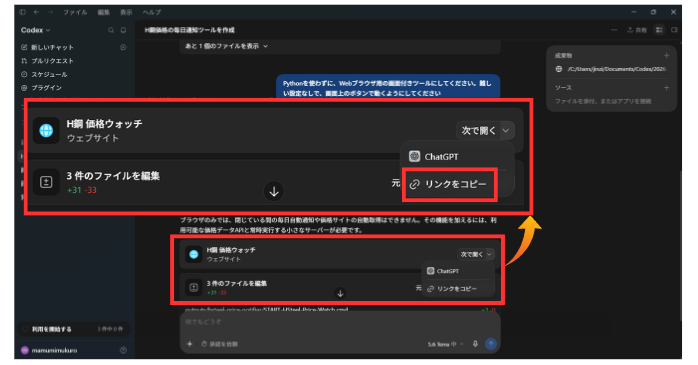Expand あと1個のファイルを表示
Image resolution: width=698 pixels, height=365 pixels.
tap(227, 46)
